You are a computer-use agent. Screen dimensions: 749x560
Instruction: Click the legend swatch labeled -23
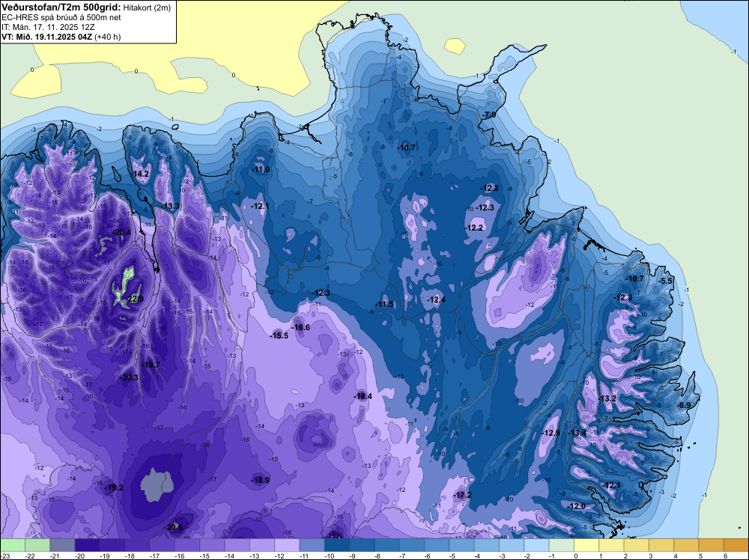point(13,545)
